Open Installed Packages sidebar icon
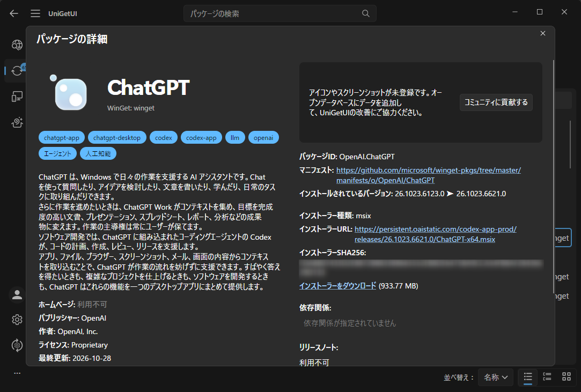 (17, 97)
